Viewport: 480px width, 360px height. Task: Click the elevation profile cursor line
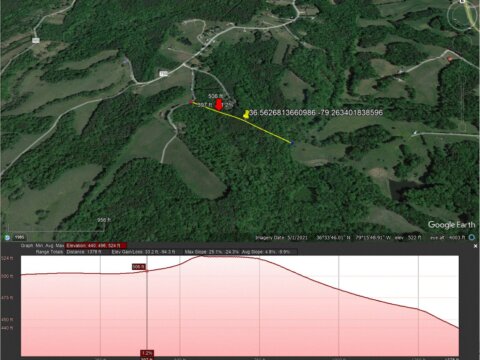(x=147, y=306)
